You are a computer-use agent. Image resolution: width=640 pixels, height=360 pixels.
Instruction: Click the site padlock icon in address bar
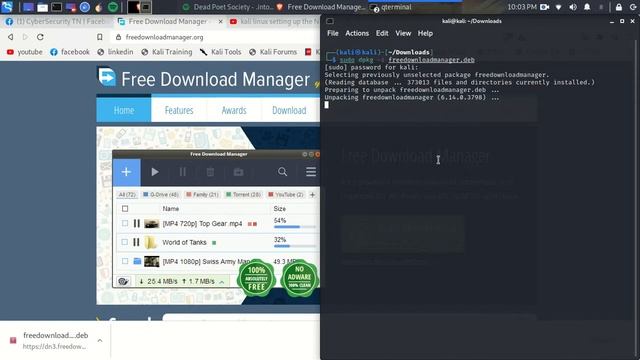tap(118, 37)
